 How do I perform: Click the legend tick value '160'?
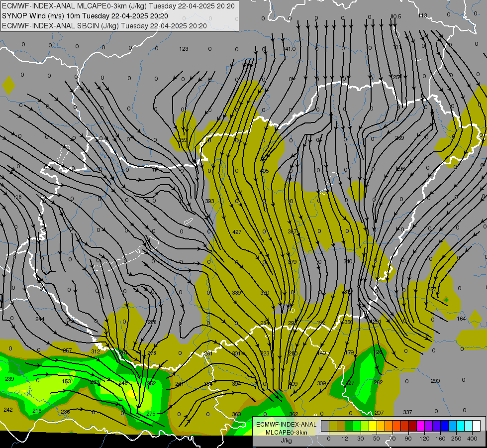click(440, 439)
